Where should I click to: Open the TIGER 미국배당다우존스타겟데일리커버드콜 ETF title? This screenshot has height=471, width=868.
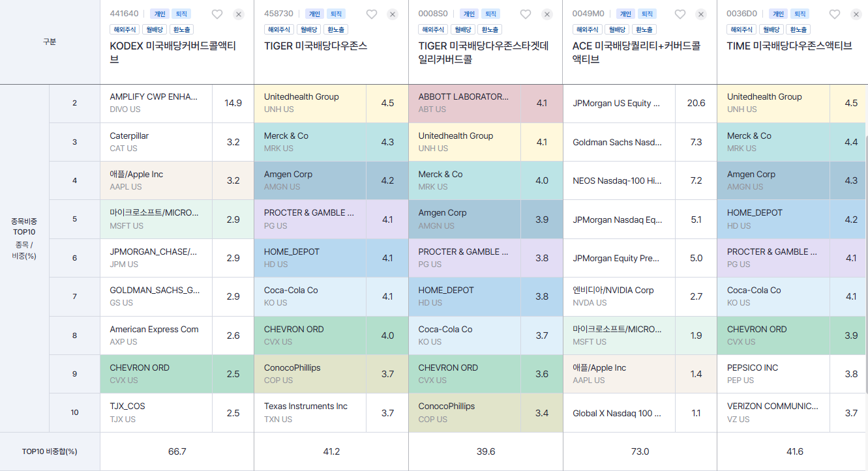tap(483, 52)
